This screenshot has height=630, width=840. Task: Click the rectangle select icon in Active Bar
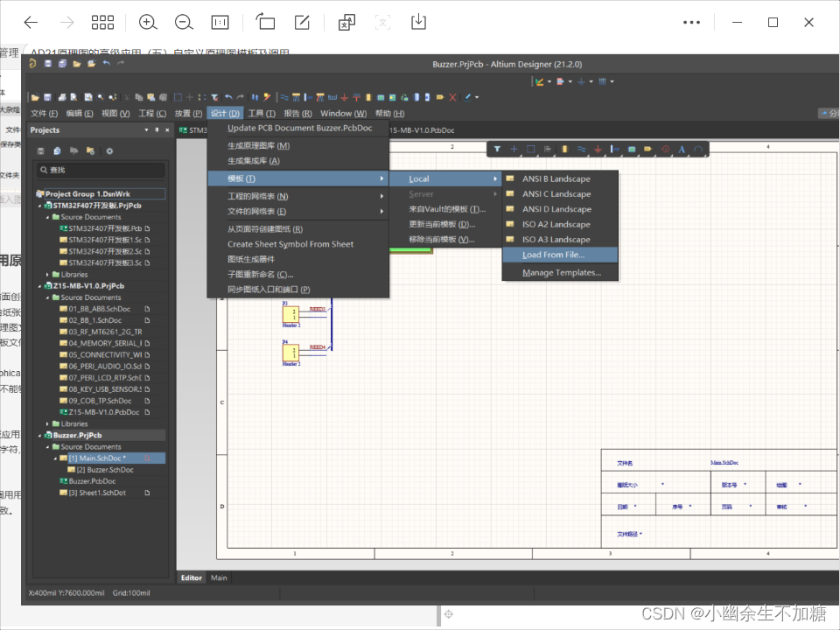[531, 149]
